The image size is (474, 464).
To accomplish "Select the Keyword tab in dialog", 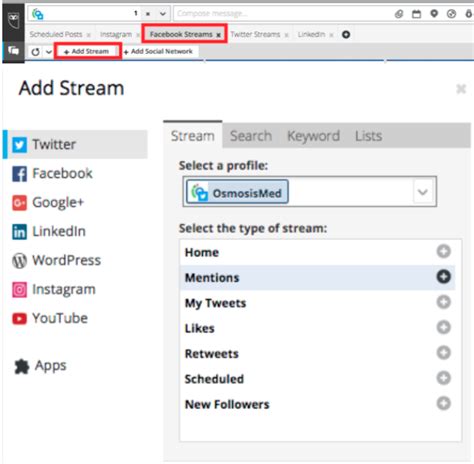I will [x=313, y=136].
